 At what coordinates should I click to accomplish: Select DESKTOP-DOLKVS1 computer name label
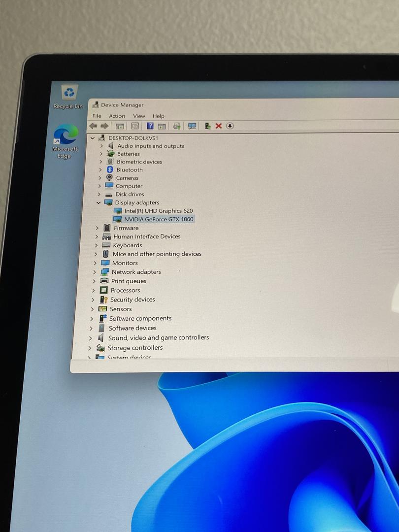[x=133, y=138]
